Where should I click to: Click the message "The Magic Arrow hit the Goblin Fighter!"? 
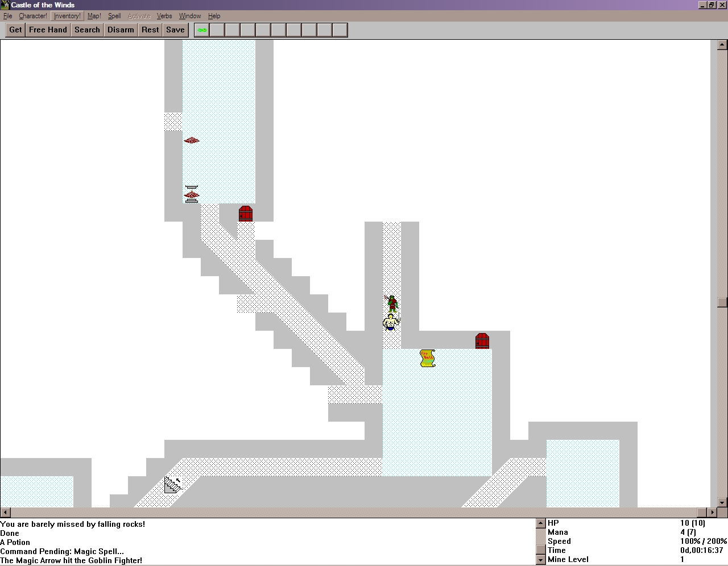[x=71, y=560]
